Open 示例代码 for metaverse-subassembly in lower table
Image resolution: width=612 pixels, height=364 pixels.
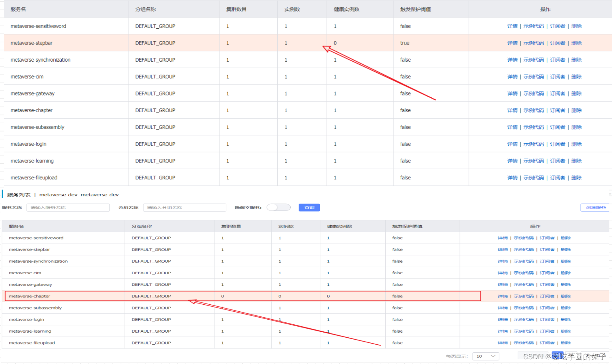coord(524,308)
